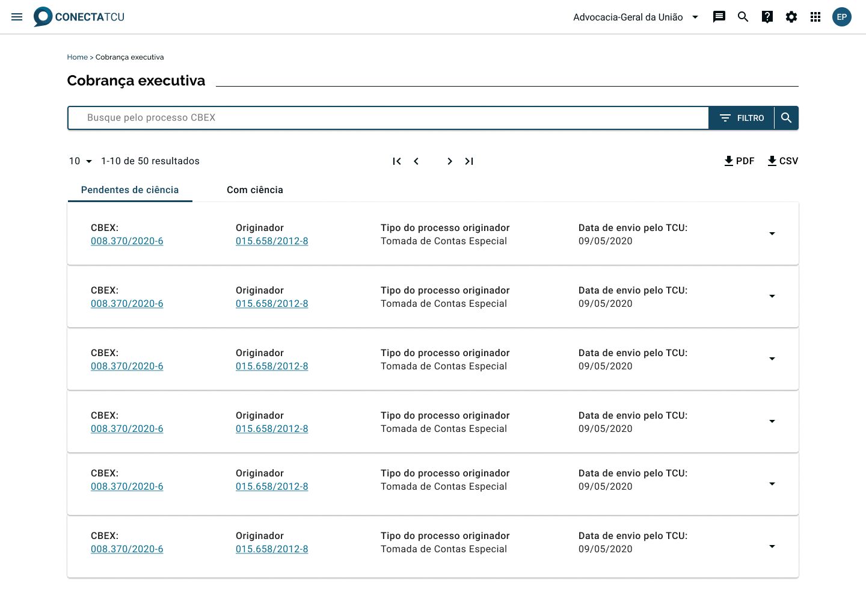The image size is (866, 616).
Task: Click the ConectaTCU logo
Action: point(79,17)
